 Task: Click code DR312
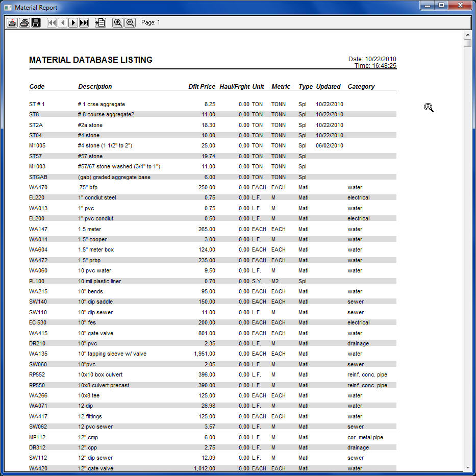tap(37, 448)
